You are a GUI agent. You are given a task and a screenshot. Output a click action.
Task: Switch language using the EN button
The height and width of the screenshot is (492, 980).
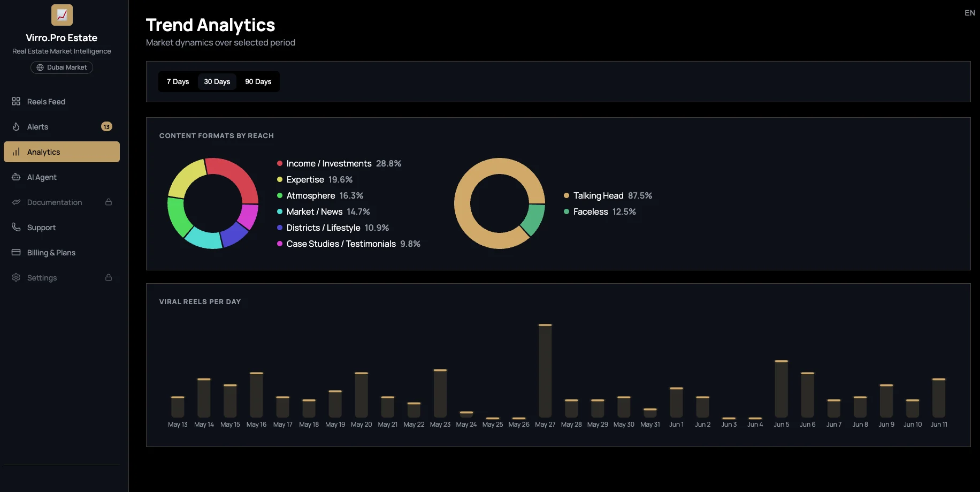pos(969,13)
